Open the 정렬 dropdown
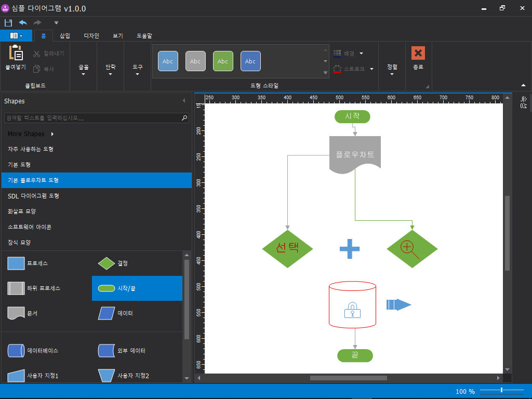The width and height of the screenshot is (532, 399). tap(392, 70)
